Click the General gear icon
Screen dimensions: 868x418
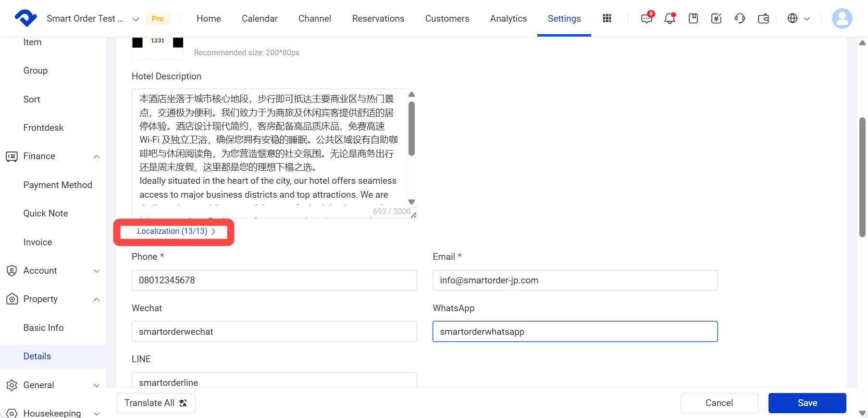click(x=12, y=385)
